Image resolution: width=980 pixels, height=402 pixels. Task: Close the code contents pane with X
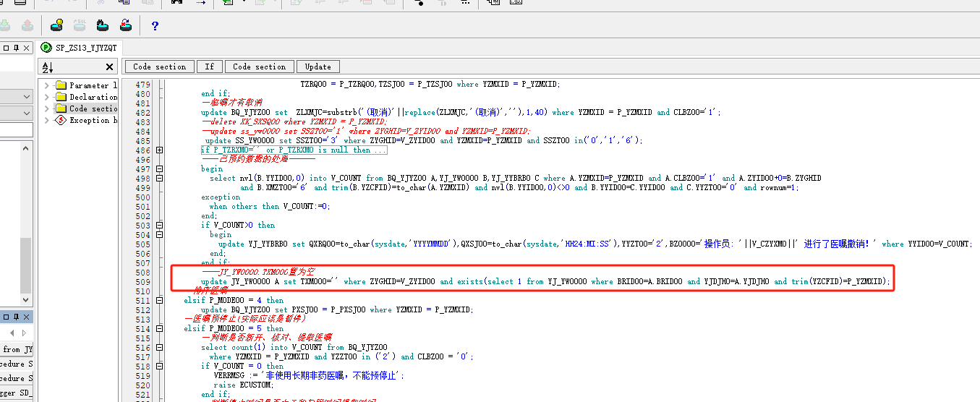pyautogui.click(x=109, y=67)
